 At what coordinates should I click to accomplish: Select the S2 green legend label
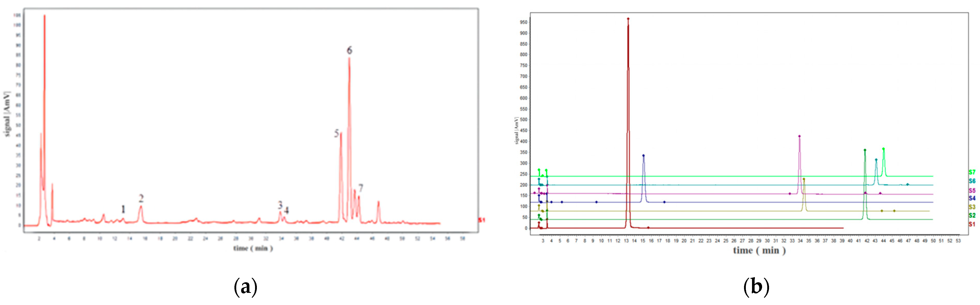(x=972, y=215)
